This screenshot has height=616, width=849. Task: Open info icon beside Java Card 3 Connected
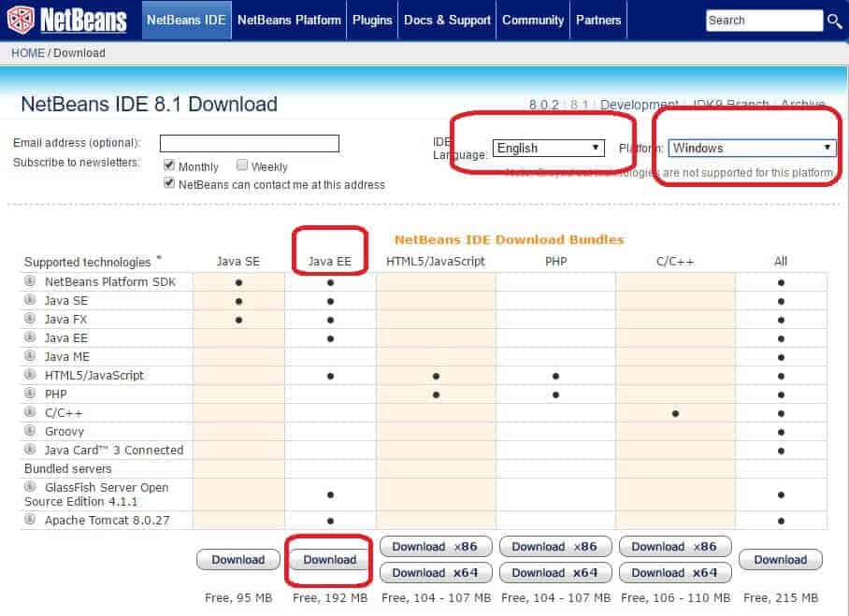30,450
